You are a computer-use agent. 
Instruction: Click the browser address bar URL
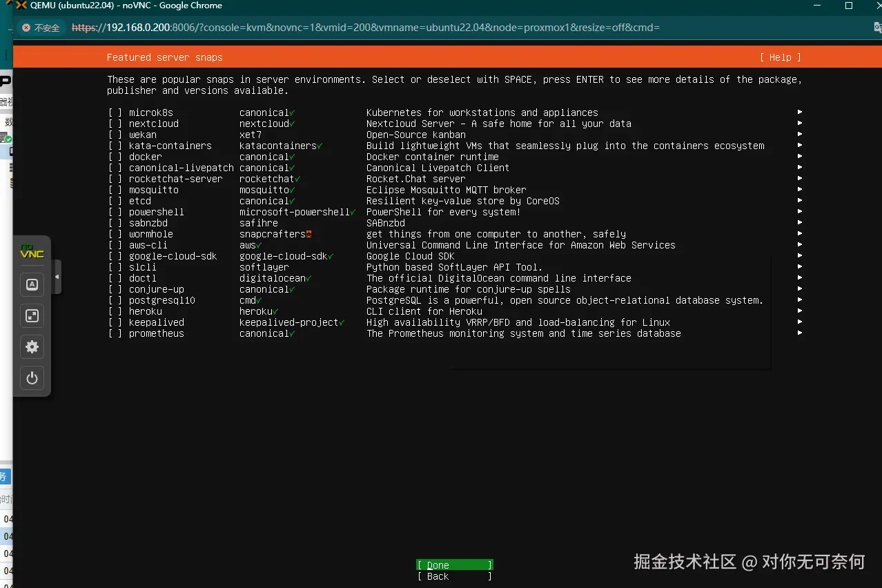coord(366,28)
